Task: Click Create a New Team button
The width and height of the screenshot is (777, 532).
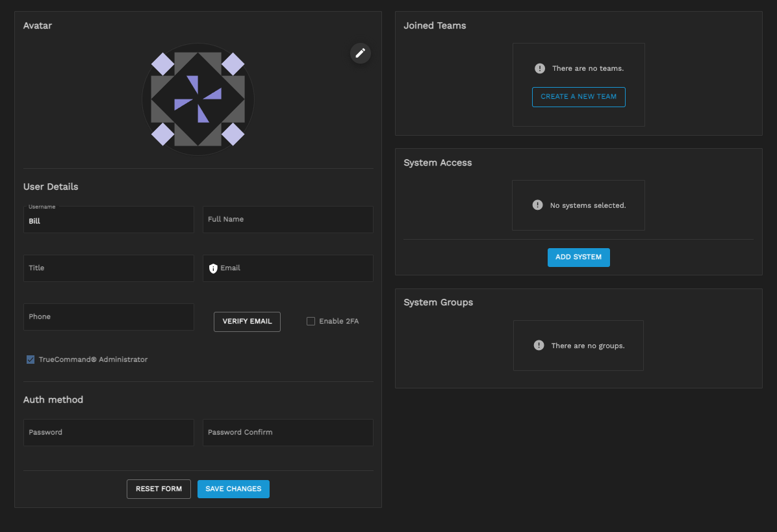Action: [x=578, y=97]
